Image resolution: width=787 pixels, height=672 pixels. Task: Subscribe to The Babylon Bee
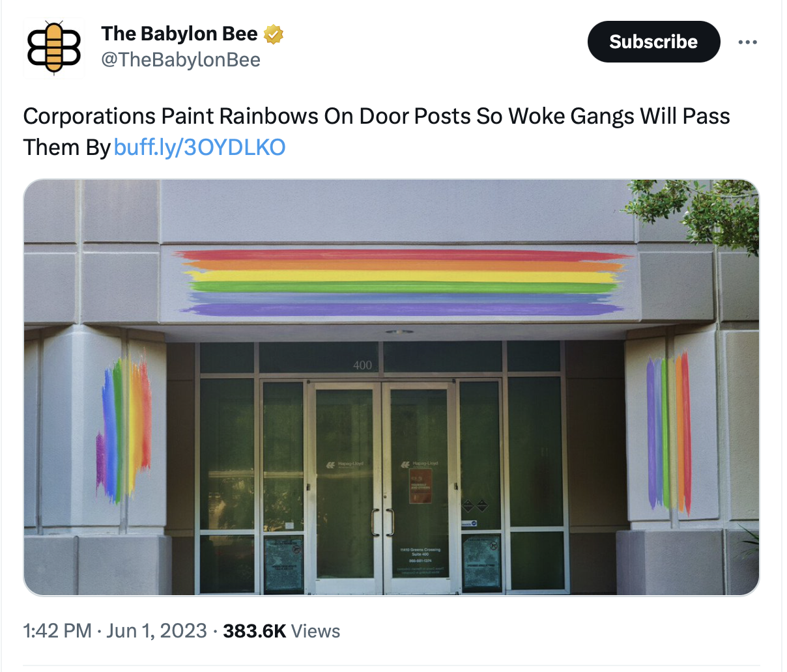653,42
